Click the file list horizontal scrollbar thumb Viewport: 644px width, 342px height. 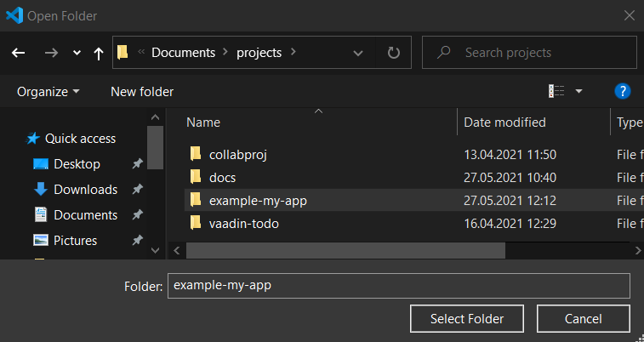click(345, 250)
